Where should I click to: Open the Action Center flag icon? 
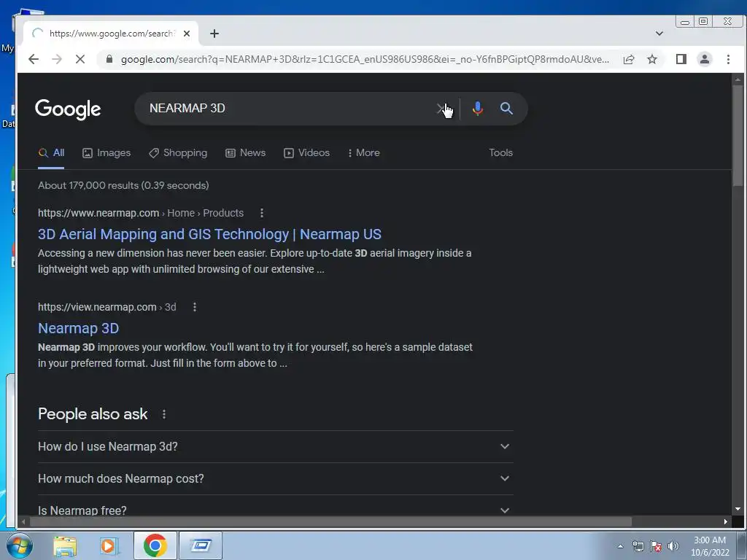coord(656,546)
